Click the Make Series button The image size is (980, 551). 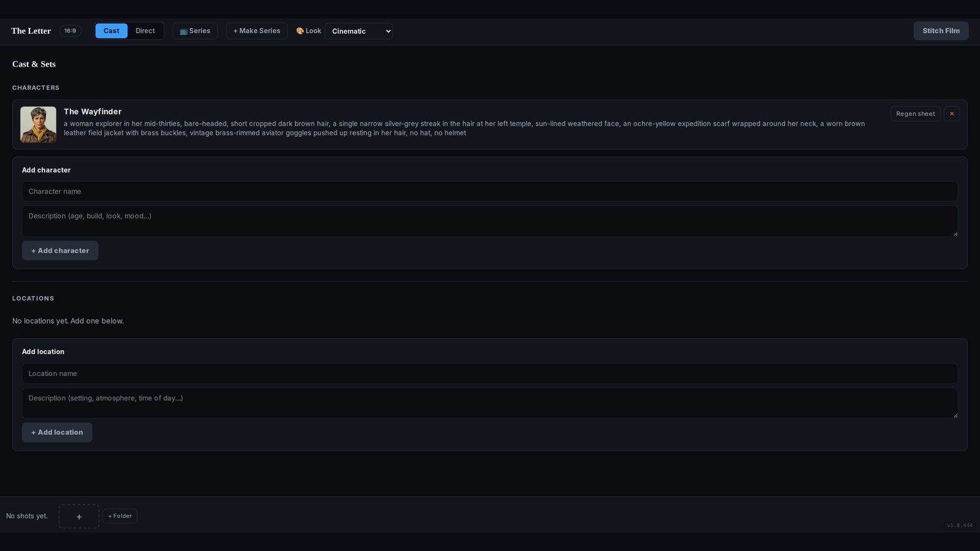pyautogui.click(x=257, y=31)
